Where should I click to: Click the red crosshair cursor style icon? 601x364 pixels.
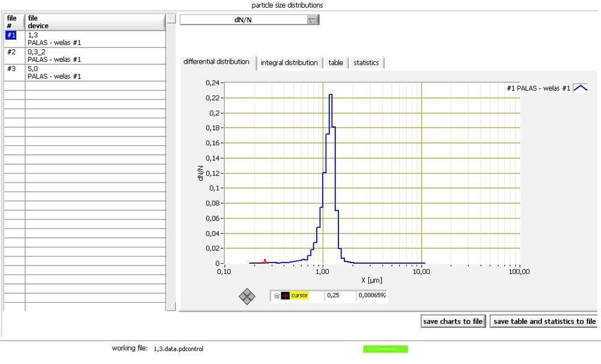click(x=285, y=296)
